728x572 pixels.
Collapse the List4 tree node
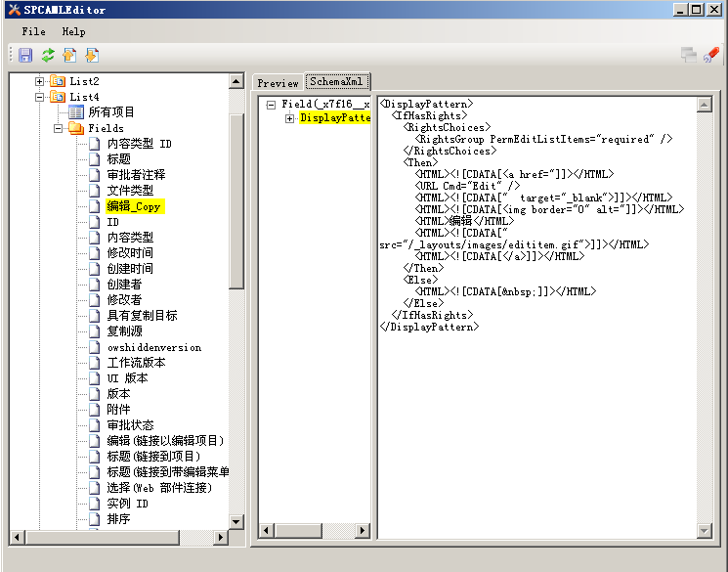click(40, 97)
